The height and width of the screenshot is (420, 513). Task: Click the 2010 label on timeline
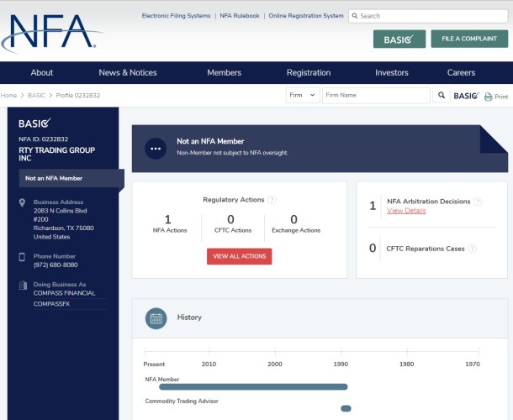click(209, 364)
